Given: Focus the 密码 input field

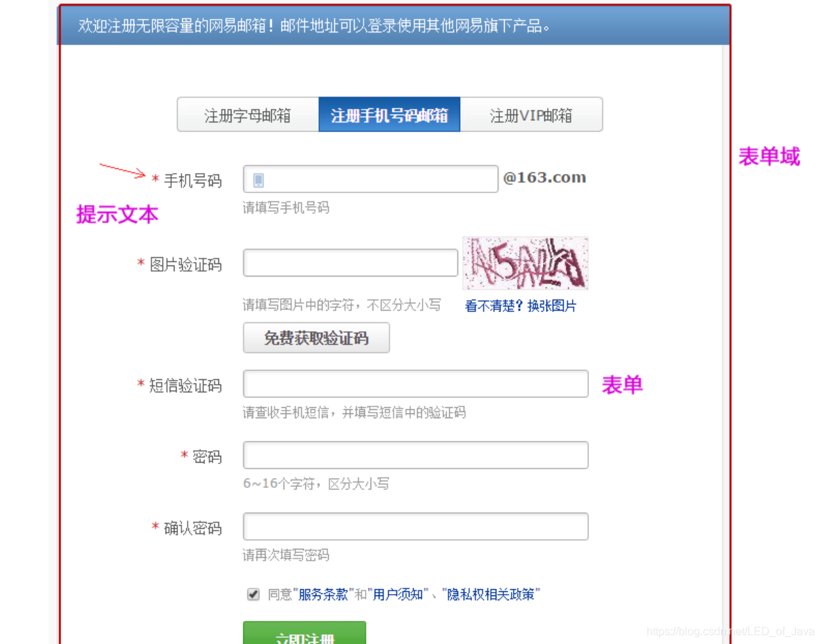Looking at the screenshot, I should point(415,455).
